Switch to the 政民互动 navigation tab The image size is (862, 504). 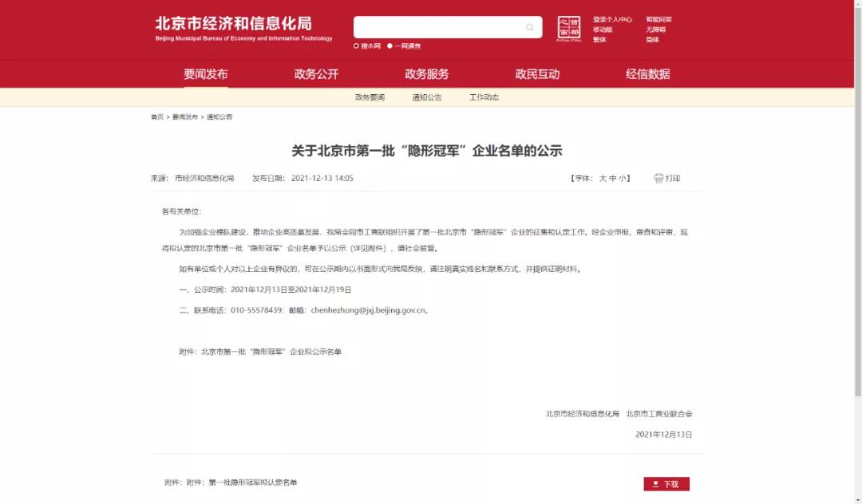[537, 74]
